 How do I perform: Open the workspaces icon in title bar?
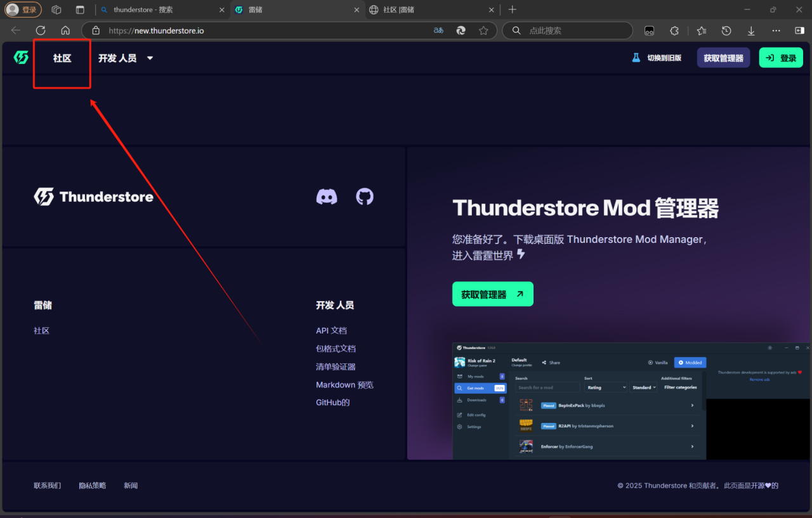[x=56, y=10]
